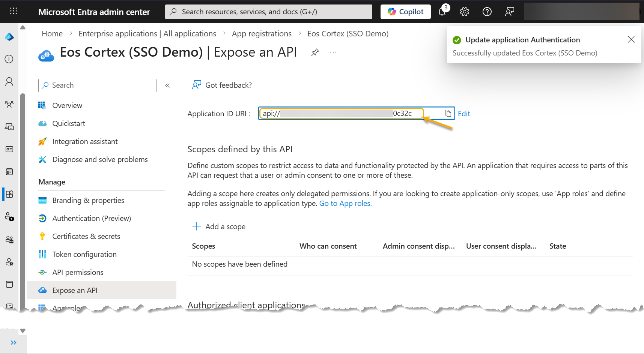Click the resource menu Search box
The height and width of the screenshot is (354, 644).
click(x=97, y=85)
